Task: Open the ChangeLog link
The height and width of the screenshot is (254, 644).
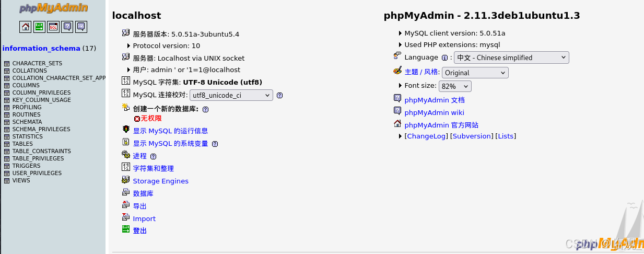Action: pos(427,136)
